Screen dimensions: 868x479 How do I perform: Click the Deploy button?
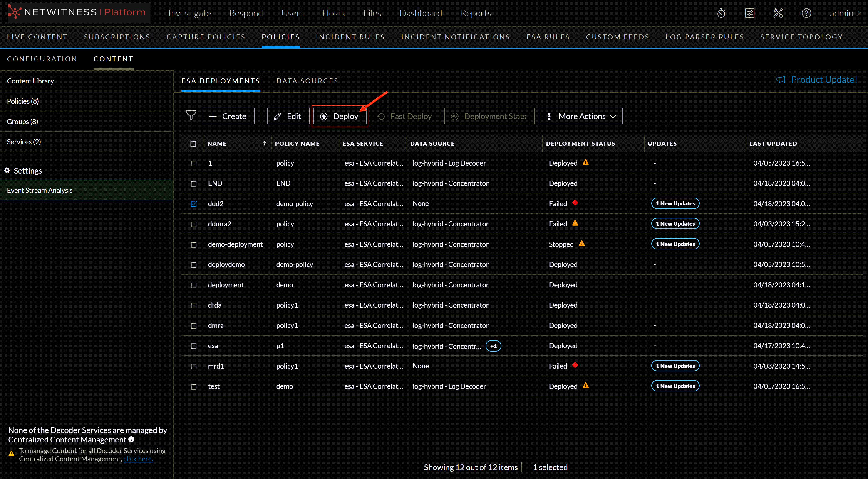pos(340,116)
